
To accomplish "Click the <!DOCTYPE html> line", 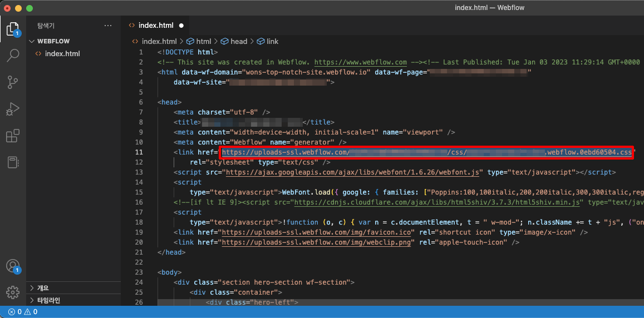I will tap(187, 52).
